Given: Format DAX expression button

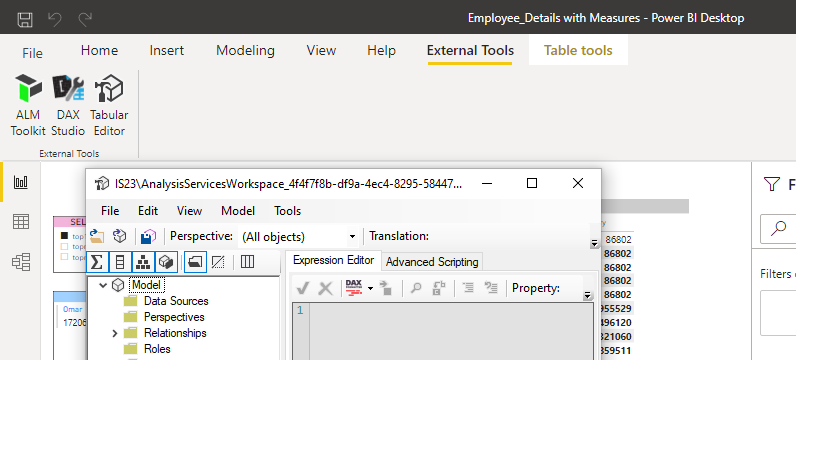Looking at the screenshot, I should 354,288.
